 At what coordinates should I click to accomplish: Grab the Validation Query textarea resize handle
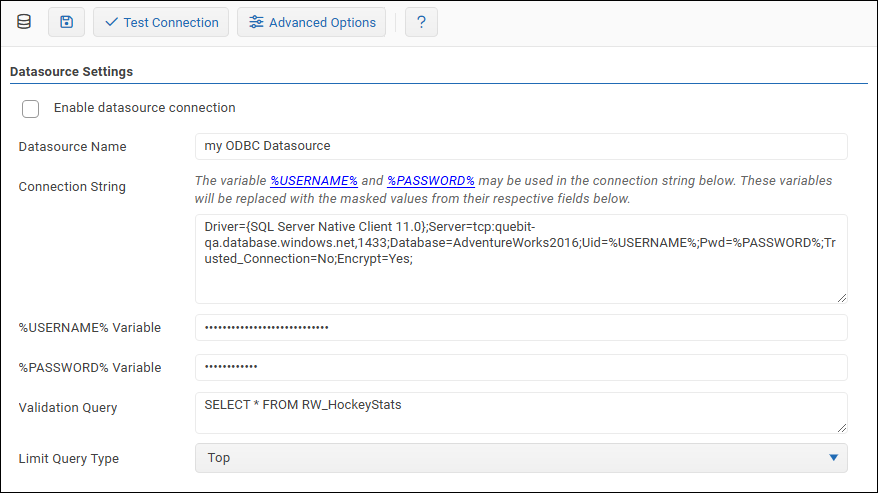point(841,427)
